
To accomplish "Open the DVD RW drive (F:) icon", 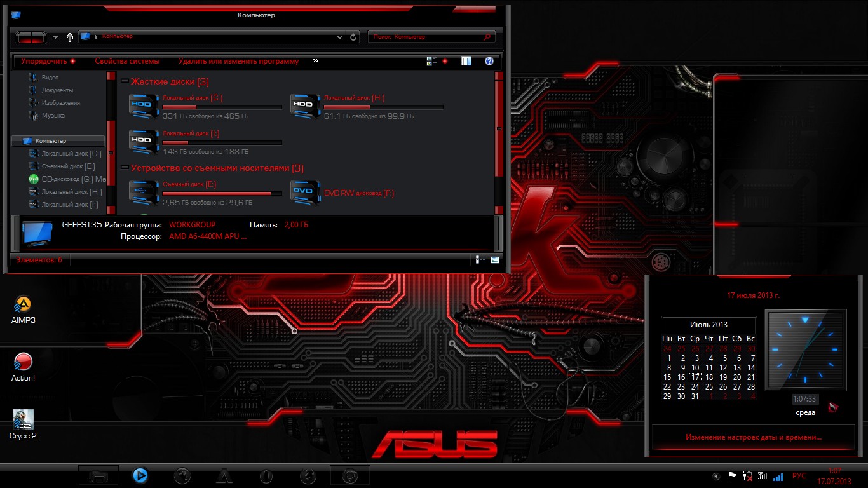I will click(x=306, y=192).
